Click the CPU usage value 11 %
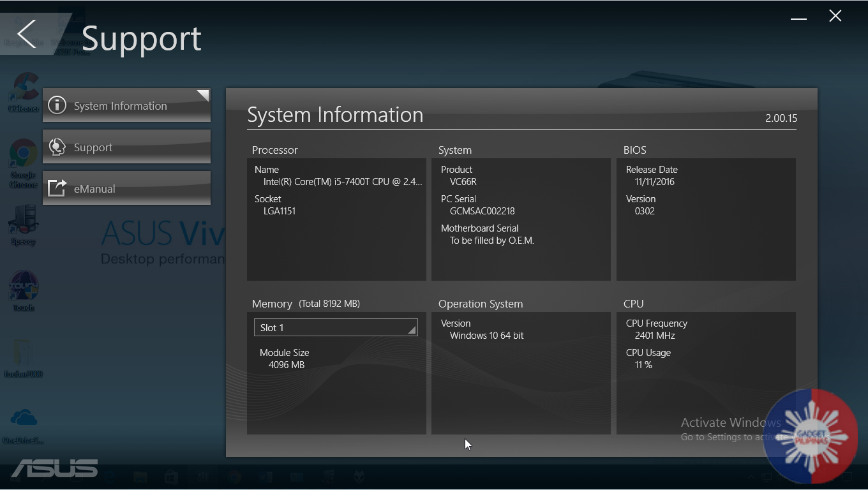Screen dimensions: 868x490 [x=643, y=365]
